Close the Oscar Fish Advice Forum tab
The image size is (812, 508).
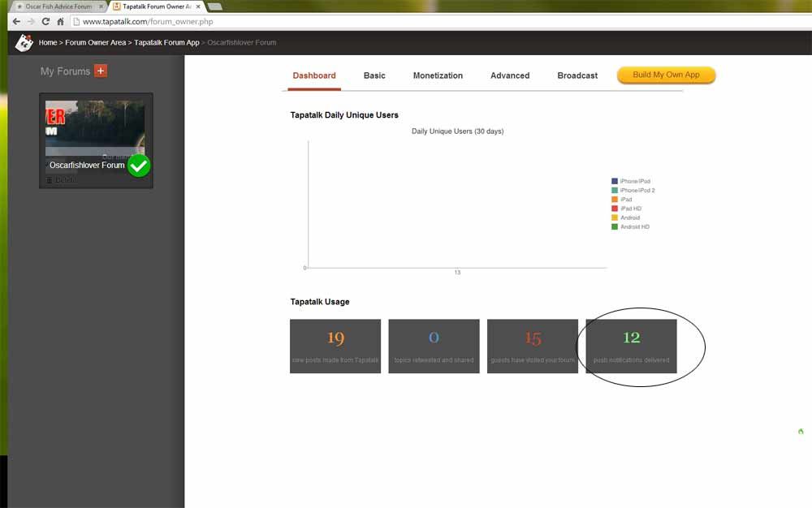click(x=101, y=6)
